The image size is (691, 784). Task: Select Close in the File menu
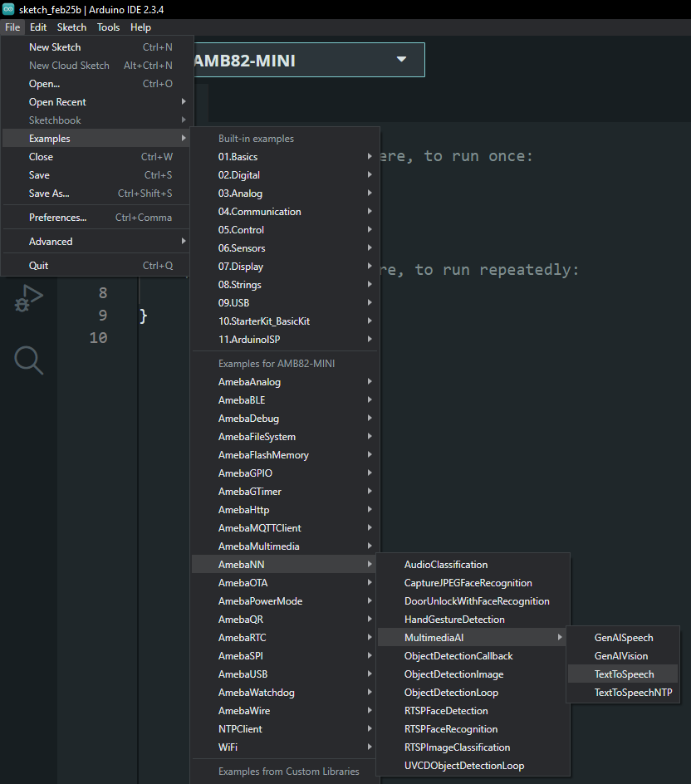click(x=96, y=157)
